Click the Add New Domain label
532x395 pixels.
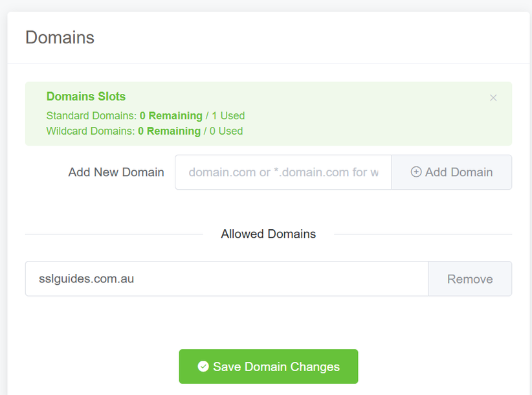pos(116,172)
